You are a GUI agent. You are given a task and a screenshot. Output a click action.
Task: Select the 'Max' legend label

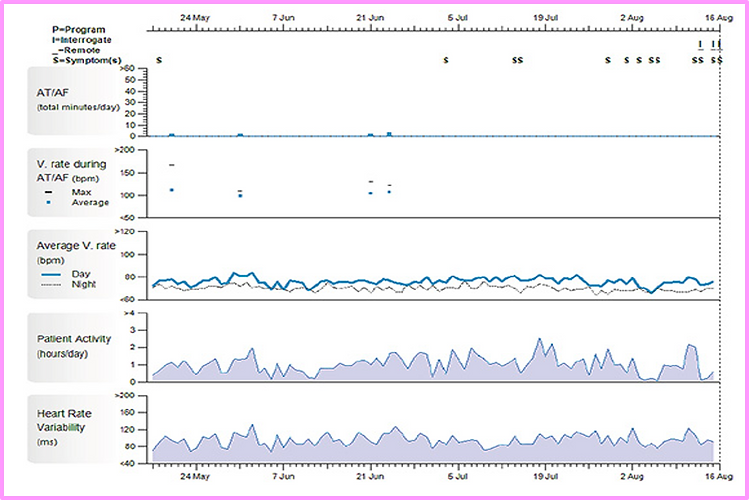[81, 192]
